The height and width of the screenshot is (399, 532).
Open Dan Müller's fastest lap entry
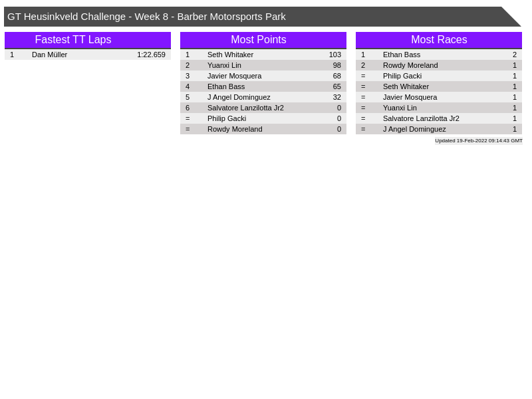click(x=49, y=55)
